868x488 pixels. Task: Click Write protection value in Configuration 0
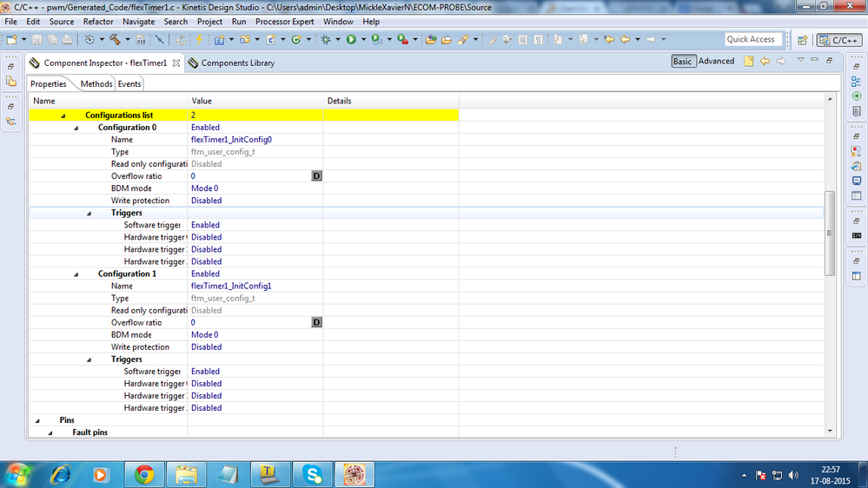click(207, 201)
